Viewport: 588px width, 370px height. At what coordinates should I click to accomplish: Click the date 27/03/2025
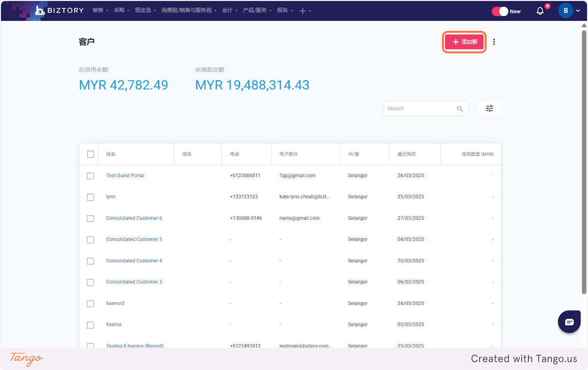click(x=411, y=218)
